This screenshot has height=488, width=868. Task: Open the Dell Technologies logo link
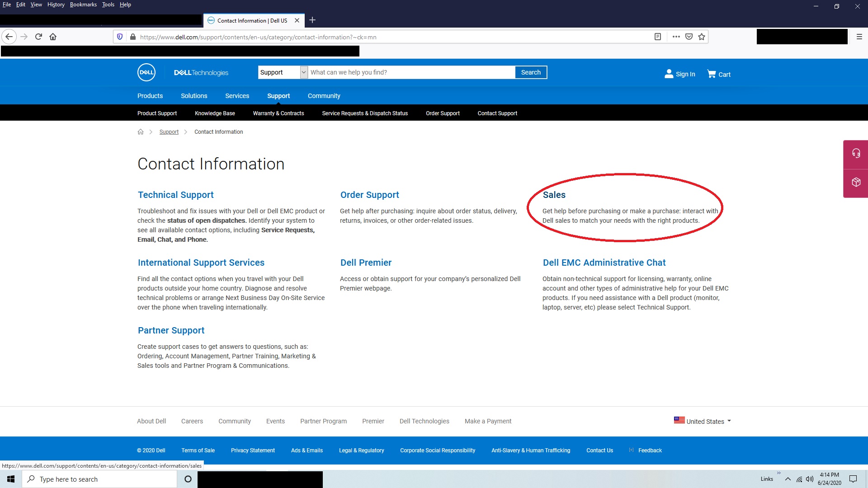pos(201,73)
